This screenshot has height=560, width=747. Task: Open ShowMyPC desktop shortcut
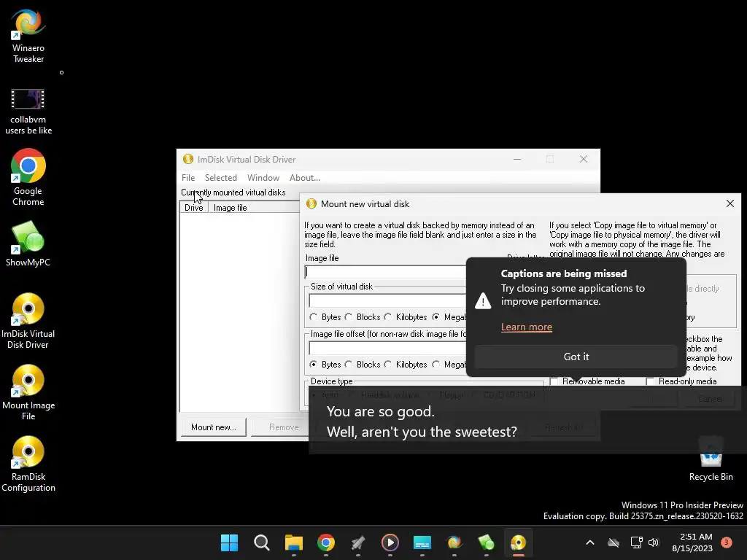[x=28, y=244]
